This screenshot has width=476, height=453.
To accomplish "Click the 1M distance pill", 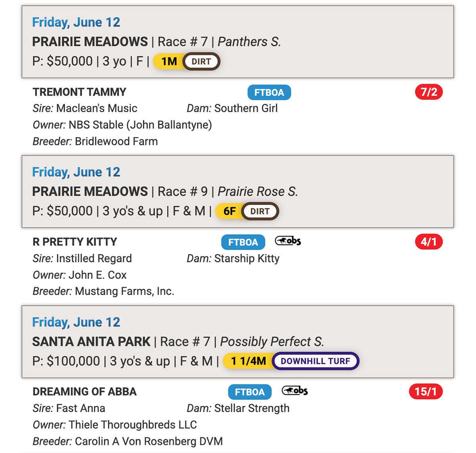I will [168, 61].
